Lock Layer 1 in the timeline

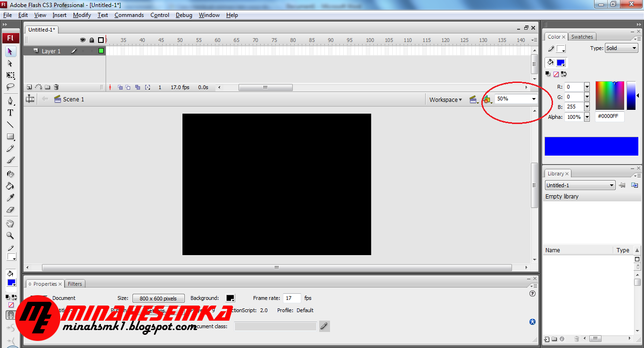91,51
